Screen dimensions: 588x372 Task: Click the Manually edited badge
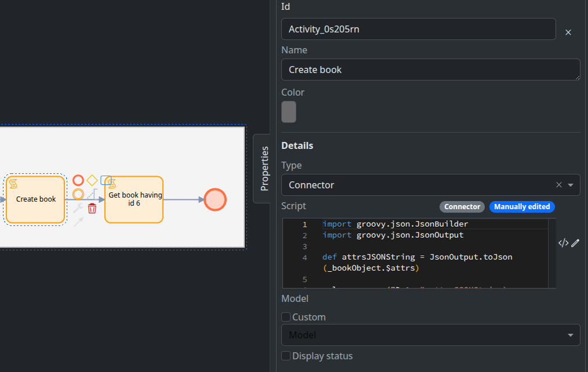(x=522, y=207)
